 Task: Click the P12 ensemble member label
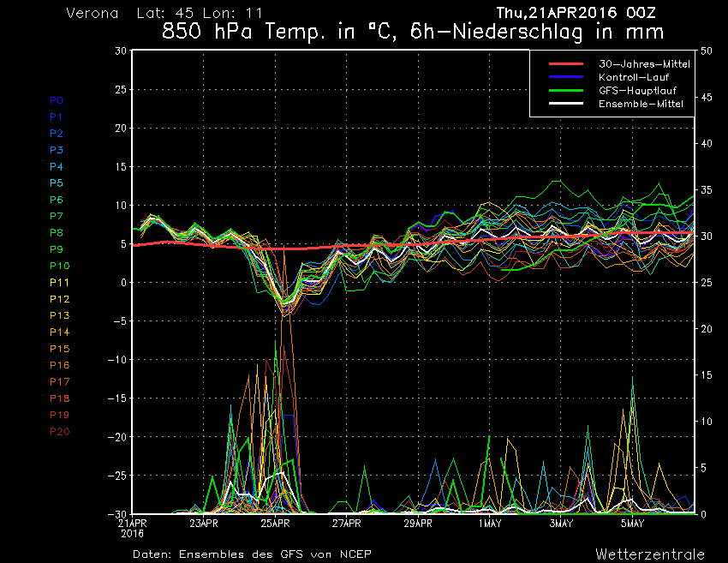[59, 299]
